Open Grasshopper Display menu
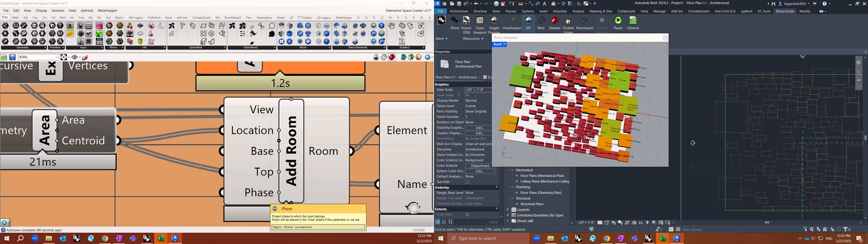The width and height of the screenshot is (868, 244). click(41, 10)
